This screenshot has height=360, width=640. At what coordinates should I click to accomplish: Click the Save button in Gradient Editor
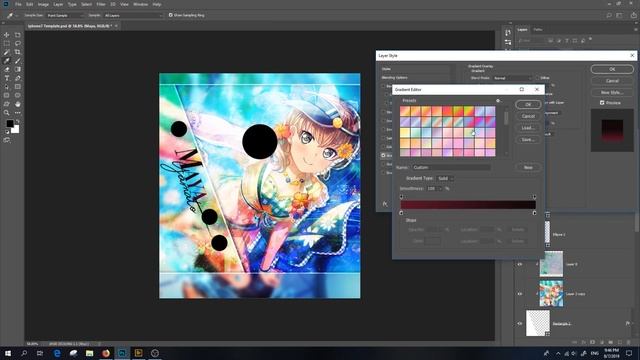528,140
